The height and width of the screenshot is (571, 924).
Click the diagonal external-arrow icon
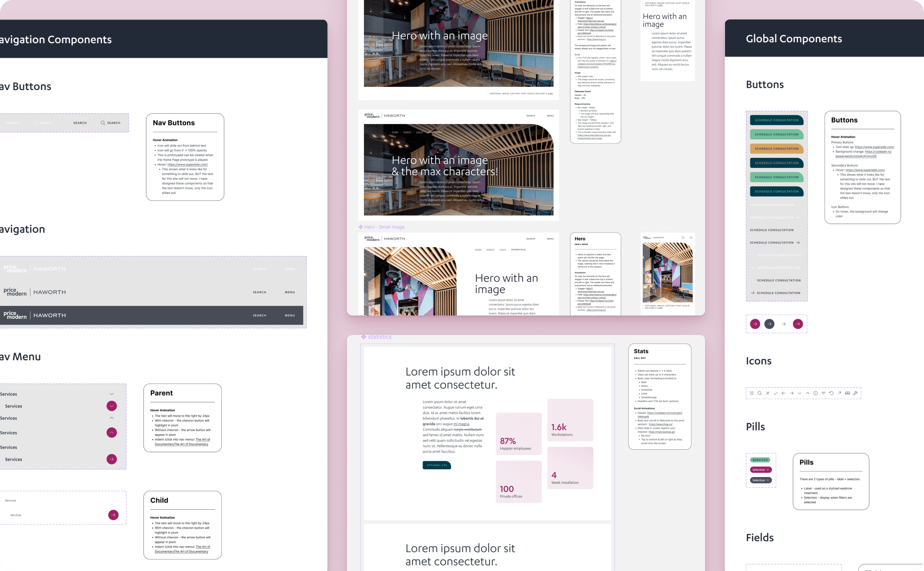839,393
